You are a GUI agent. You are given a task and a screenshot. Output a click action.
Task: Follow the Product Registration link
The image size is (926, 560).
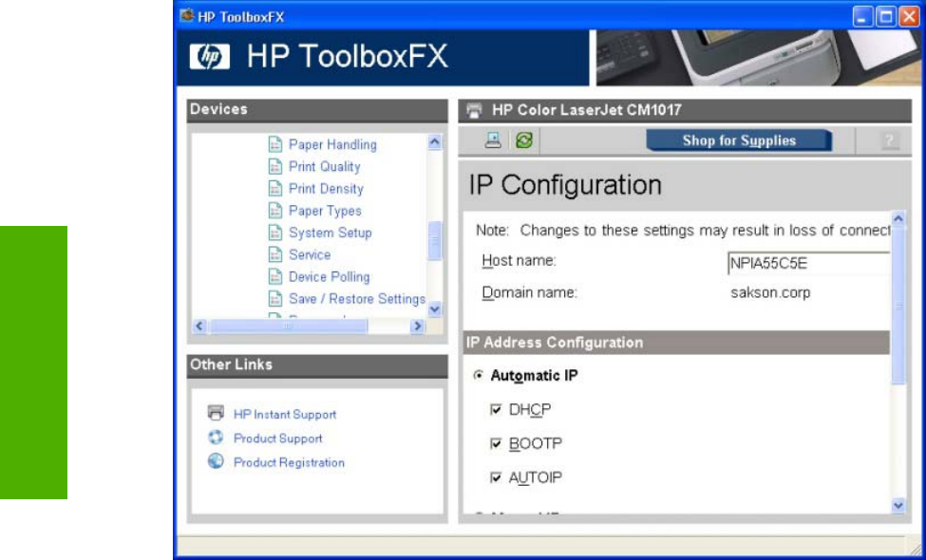tap(289, 462)
